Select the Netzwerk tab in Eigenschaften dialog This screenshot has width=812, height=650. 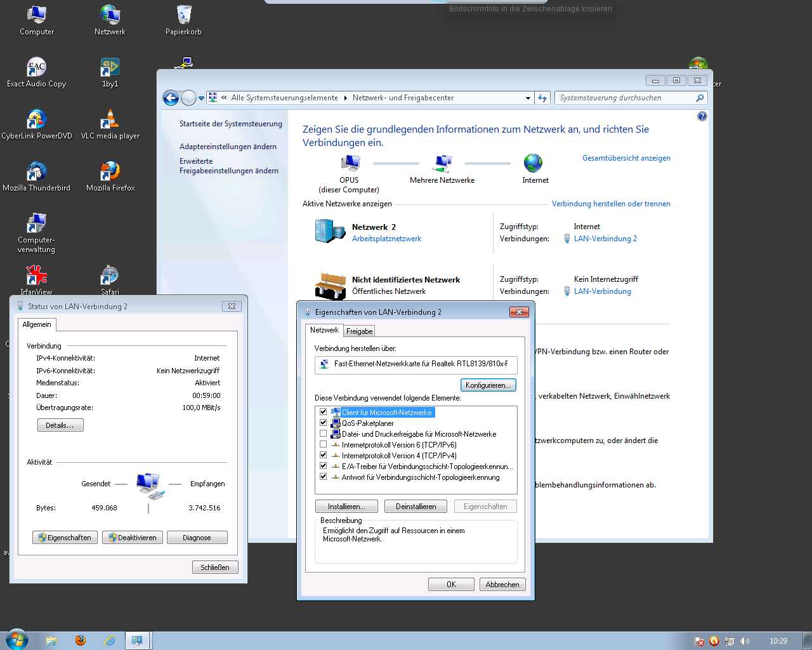(x=324, y=330)
